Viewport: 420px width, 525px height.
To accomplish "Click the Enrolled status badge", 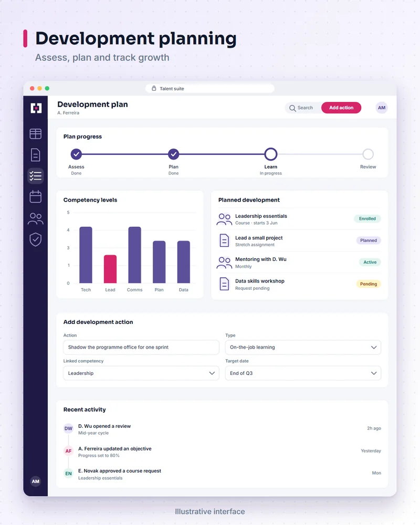I will point(367,218).
